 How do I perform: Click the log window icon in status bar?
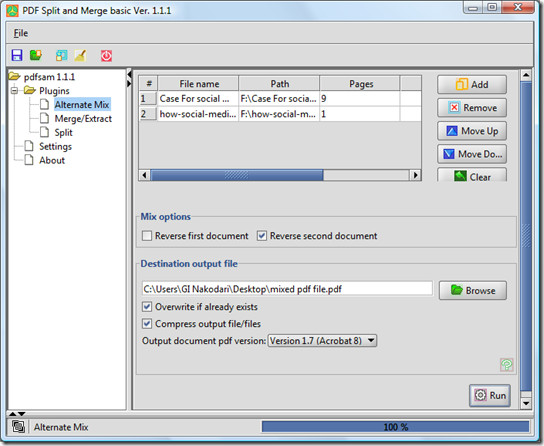tap(18, 427)
